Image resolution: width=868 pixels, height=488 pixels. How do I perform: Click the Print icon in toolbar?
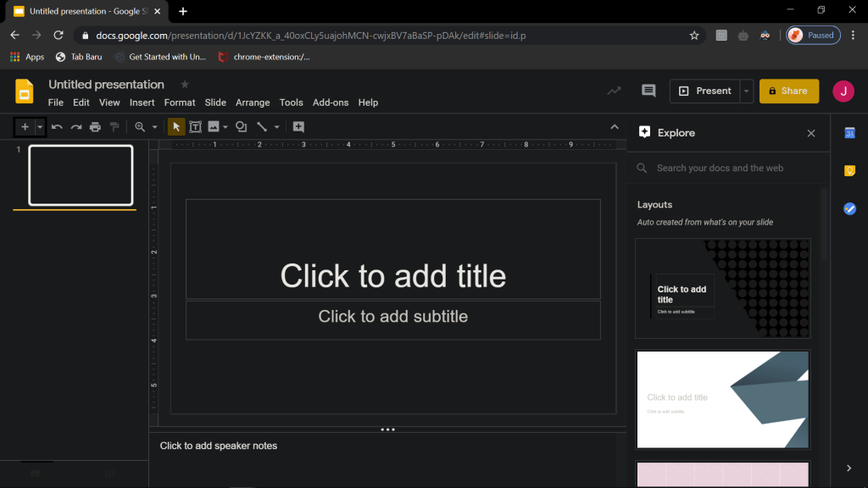point(95,127)
